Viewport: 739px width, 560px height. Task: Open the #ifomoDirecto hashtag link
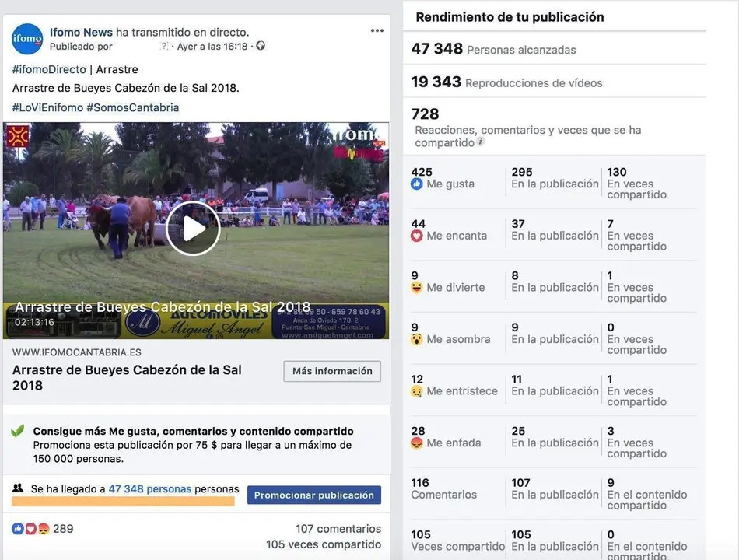coord(49,69)
